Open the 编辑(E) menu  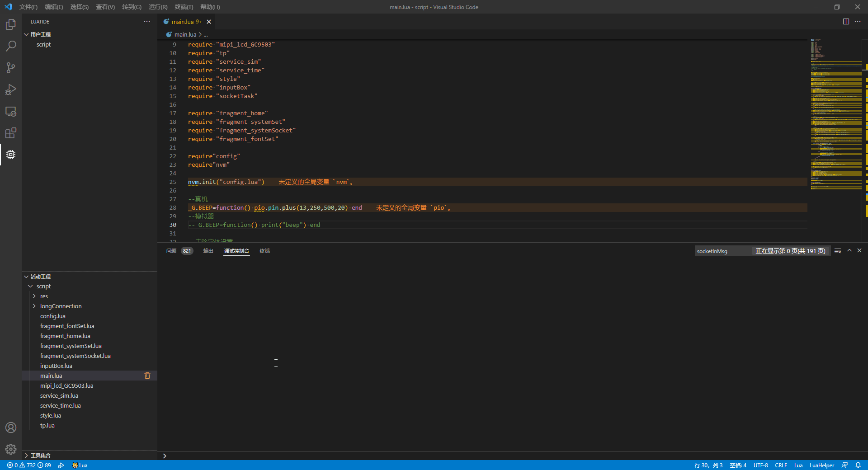(54, 7)
